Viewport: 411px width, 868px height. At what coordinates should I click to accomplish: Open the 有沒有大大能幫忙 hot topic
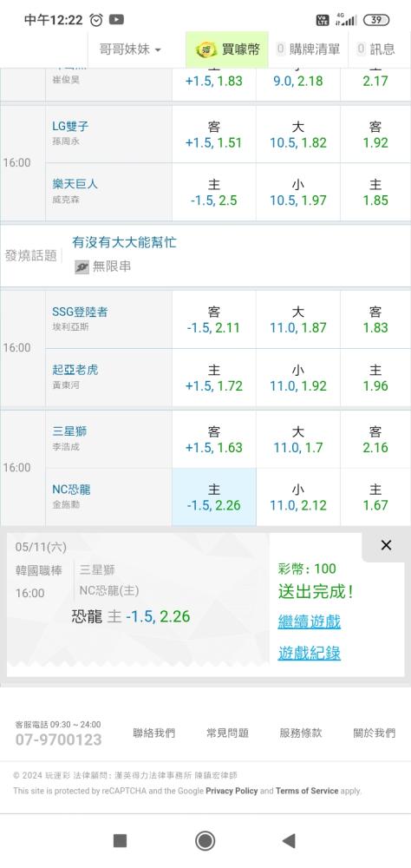(x=125, y=242)
